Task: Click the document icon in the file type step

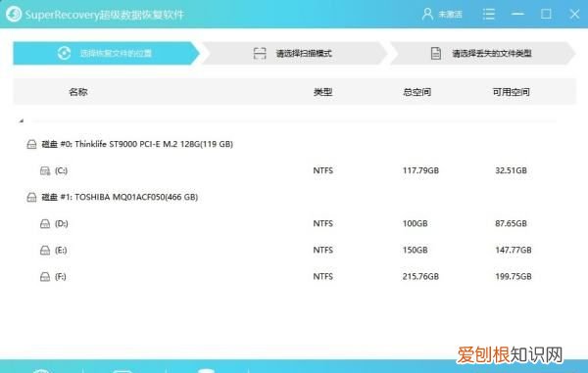Action: (436, 53)
